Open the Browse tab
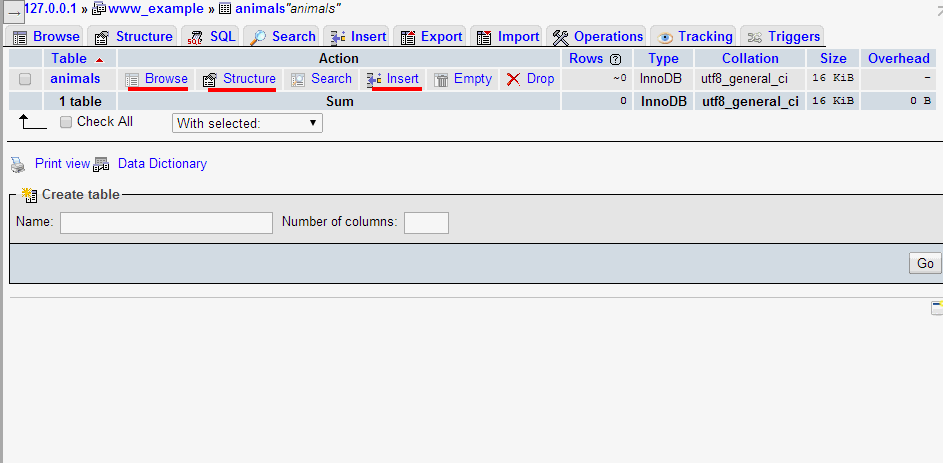The image size is (943, 463). 46,37
